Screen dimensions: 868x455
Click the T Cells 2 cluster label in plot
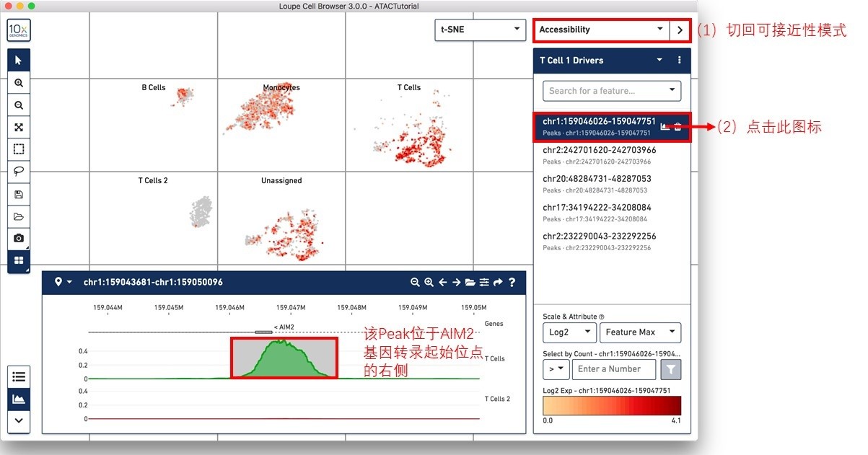[153, 180]
